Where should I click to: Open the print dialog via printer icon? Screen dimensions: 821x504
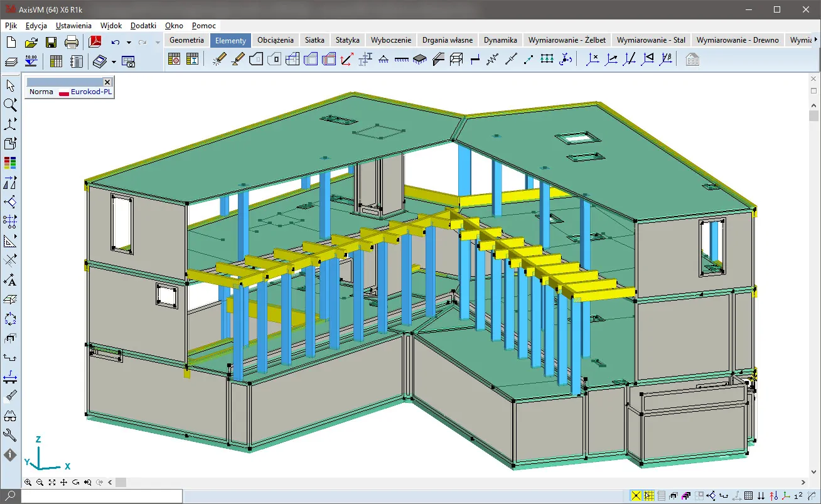coord(72,42)
